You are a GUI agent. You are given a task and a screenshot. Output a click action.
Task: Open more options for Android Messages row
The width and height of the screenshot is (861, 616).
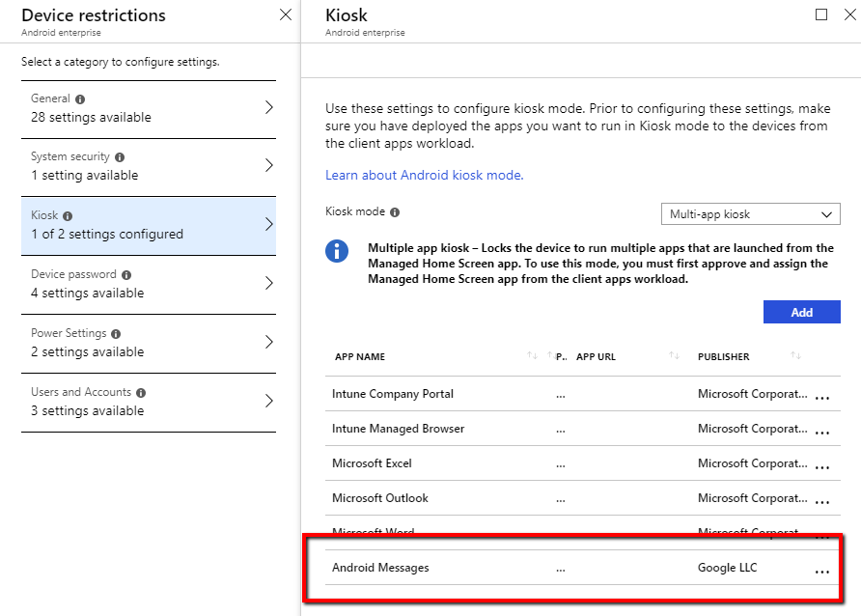(x=822, y=573)
